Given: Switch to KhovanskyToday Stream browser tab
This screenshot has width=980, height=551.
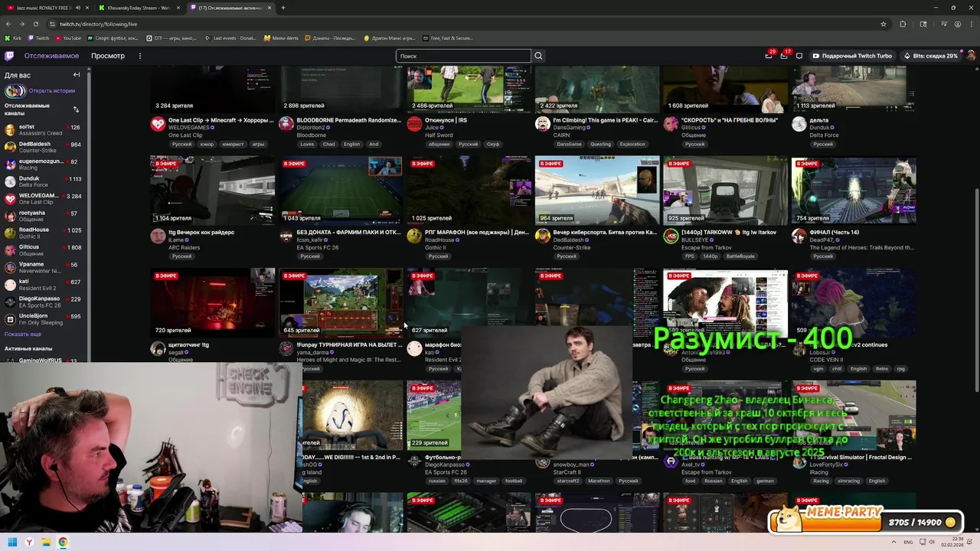Looking at the screenshot, I should (x=138, y=8).
